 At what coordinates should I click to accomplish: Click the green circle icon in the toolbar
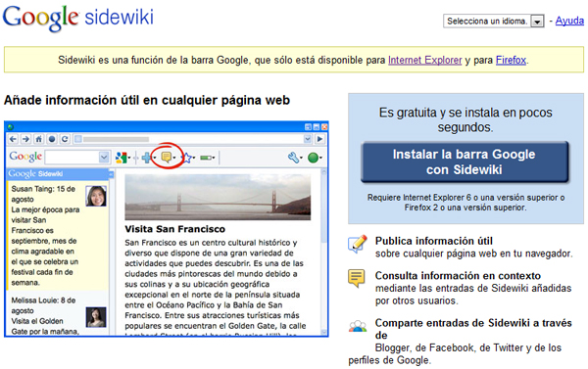coord(313,158)
